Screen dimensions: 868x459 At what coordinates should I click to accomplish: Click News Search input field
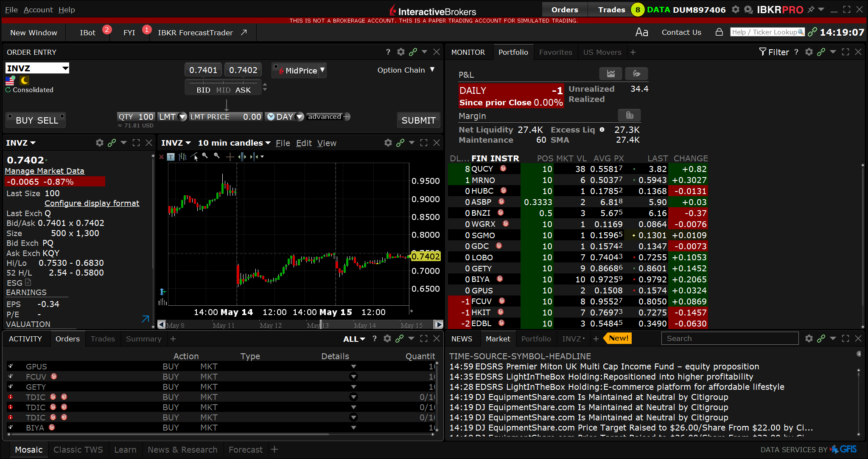tap(730, 338)
